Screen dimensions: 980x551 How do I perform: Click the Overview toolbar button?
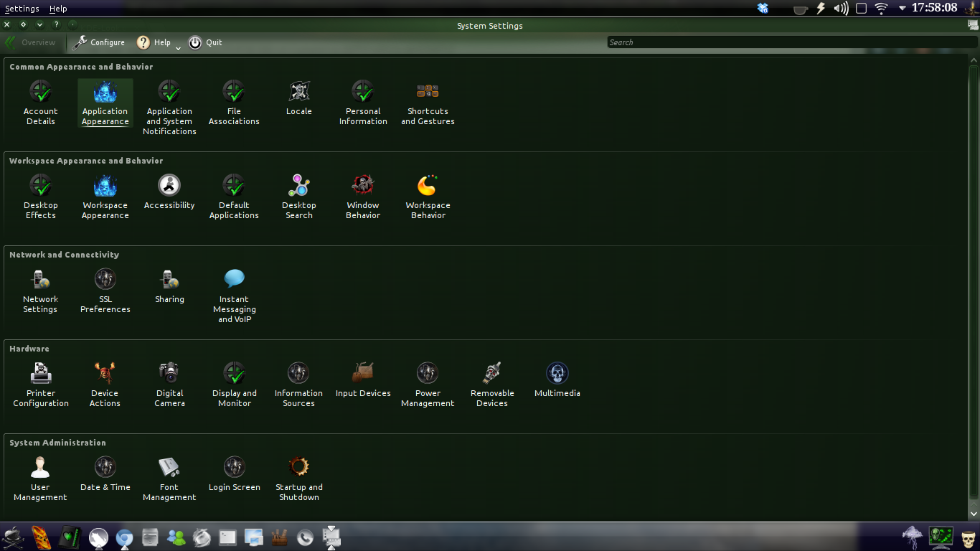tap(31, 42)
